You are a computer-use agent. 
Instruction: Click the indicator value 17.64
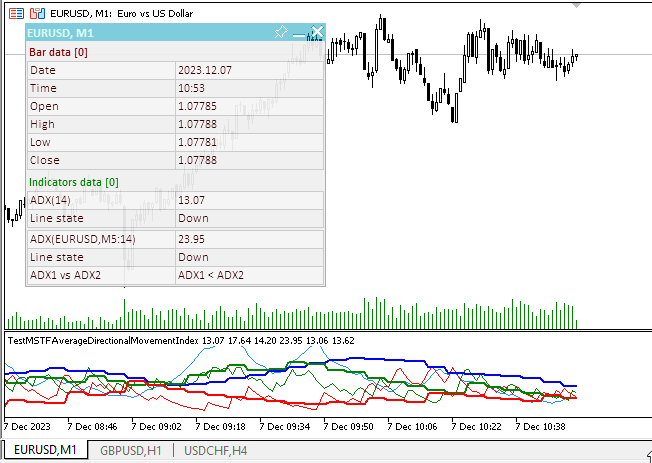pos(240,341)
